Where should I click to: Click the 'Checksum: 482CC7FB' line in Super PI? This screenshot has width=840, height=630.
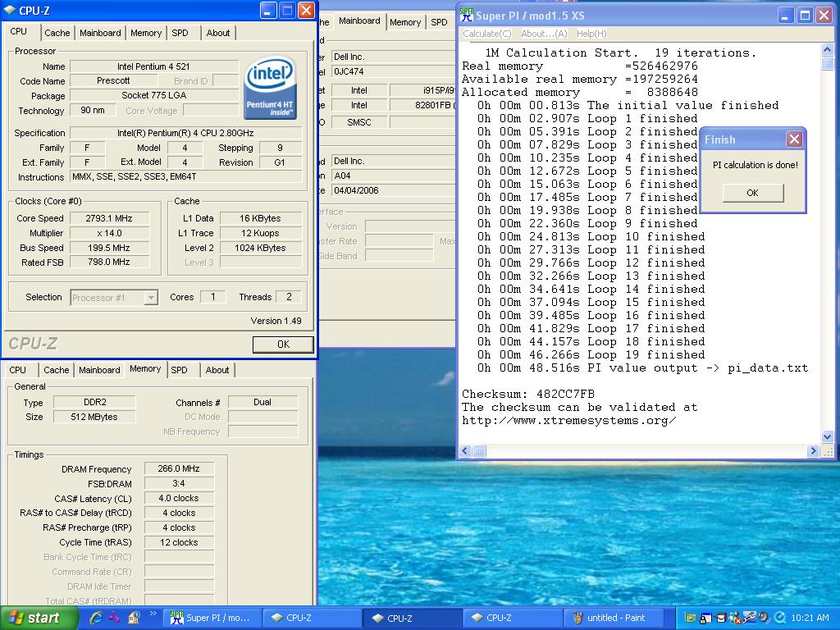(x=527, y=394)
